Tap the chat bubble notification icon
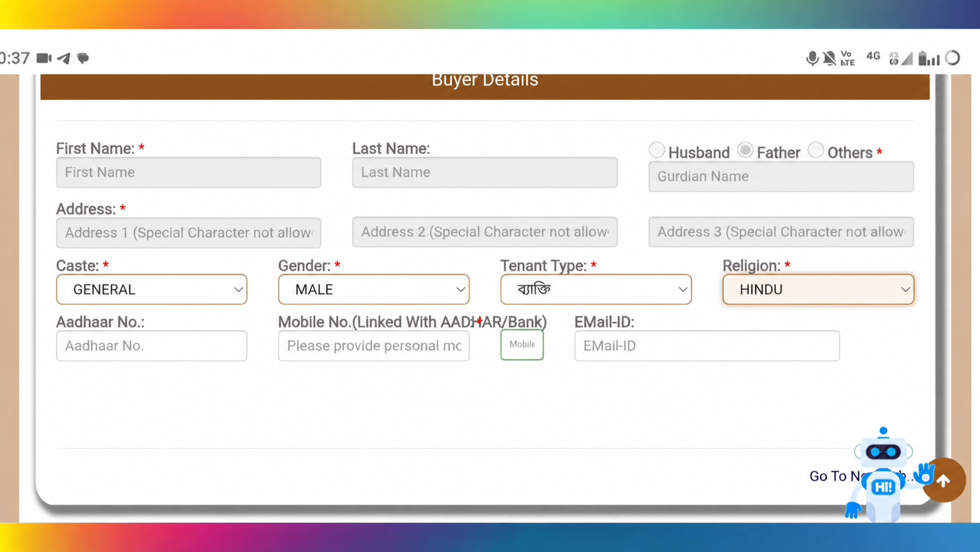This screenshot has width=980, height=552. (x=83, y=58)
